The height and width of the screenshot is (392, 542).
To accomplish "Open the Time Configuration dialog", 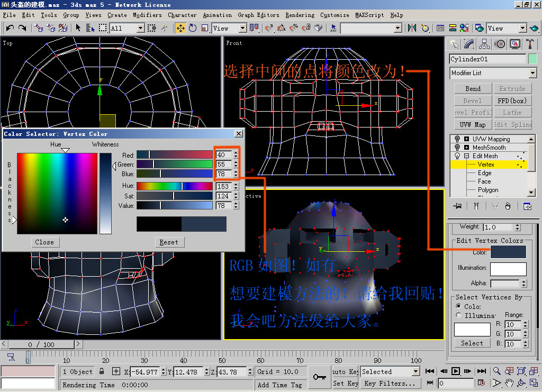I will 481,382.
